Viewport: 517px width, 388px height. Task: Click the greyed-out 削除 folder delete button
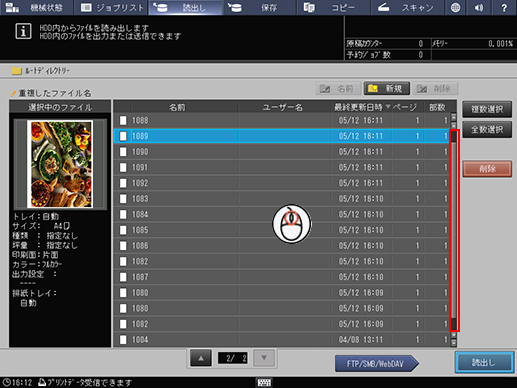[435, 89]
